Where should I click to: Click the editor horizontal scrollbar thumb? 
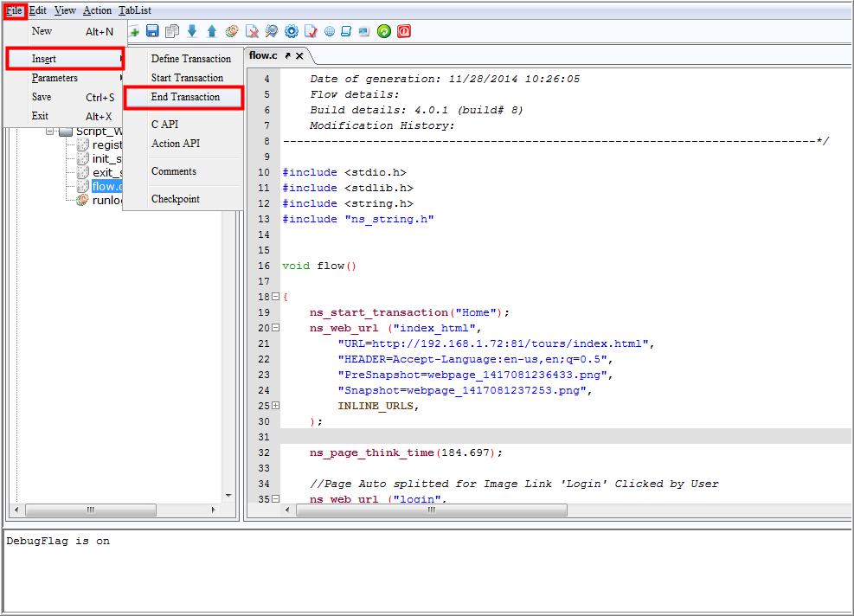[x=432, y=510]
